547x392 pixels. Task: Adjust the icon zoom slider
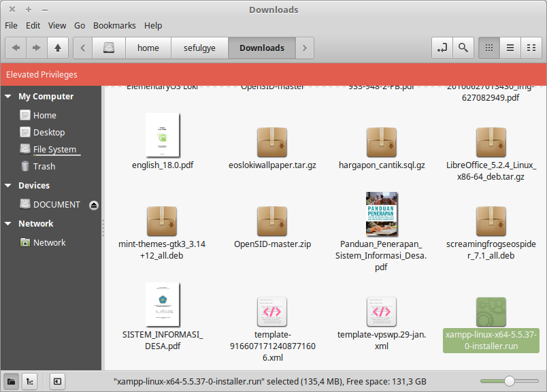[509, 381]
